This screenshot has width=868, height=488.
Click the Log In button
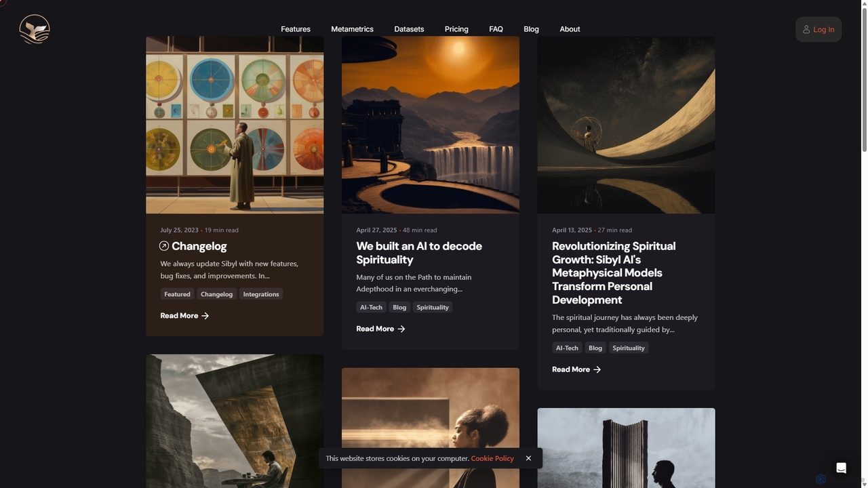click(818, 29)
